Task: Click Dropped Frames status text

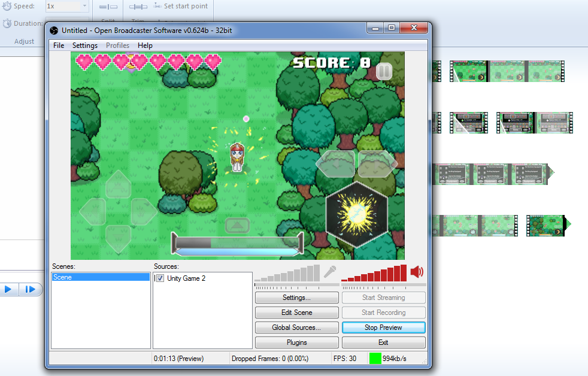Action: (270, 359)
